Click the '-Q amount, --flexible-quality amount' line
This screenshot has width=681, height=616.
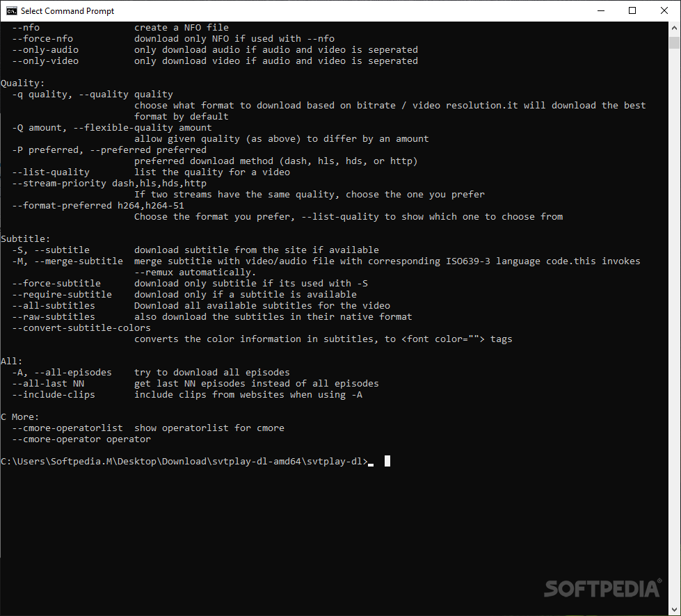[x=112, y=128]
